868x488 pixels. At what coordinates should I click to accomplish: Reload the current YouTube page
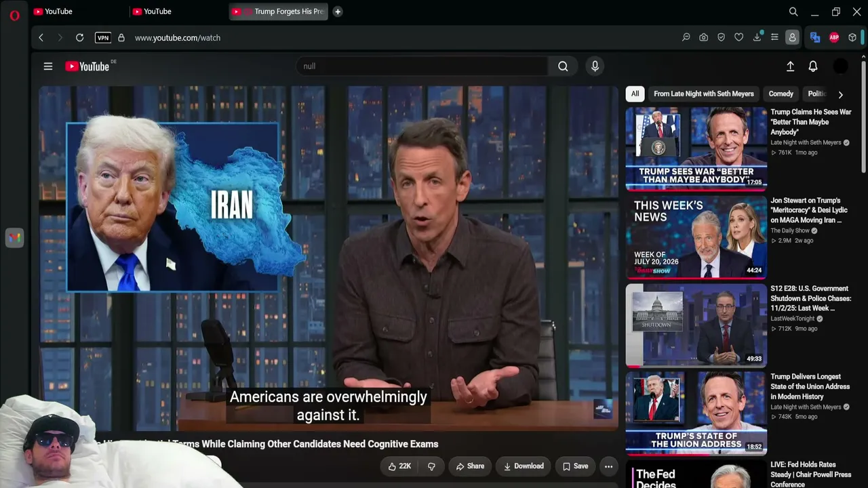coord(80,38)
